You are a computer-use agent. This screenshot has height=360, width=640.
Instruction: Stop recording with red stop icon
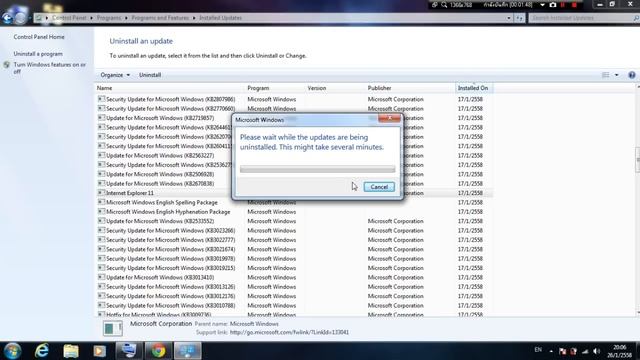pyautogui.click(x=574, y=5)
